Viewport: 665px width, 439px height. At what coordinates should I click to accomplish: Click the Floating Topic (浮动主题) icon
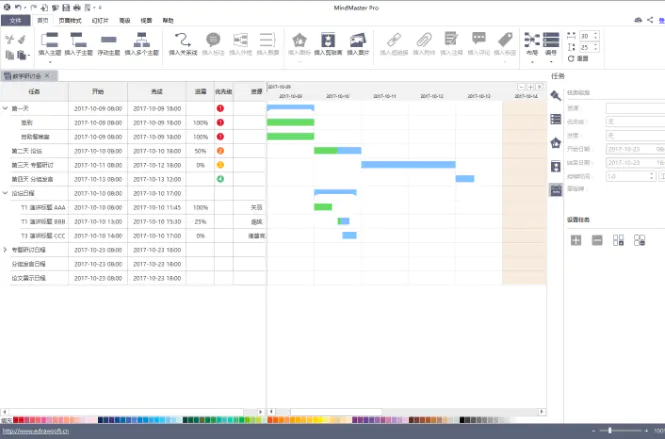click(x=109, y=40)
